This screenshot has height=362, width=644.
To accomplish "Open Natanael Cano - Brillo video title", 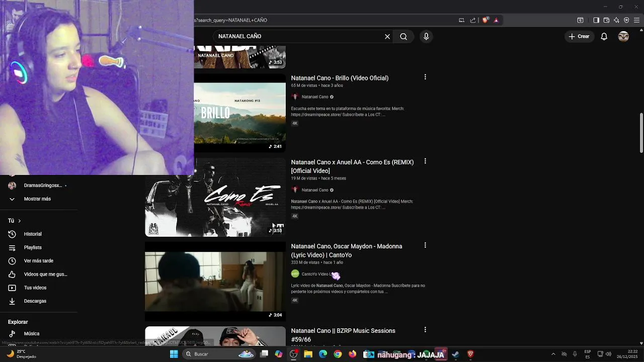I will point(340,78).
